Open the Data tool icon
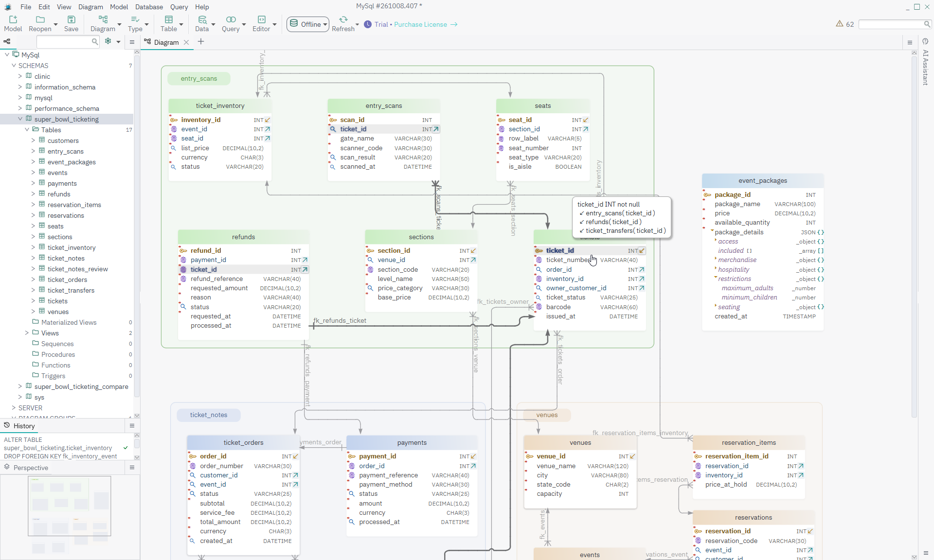The height and width of the screenshot is (560, 934). point(202,19)
